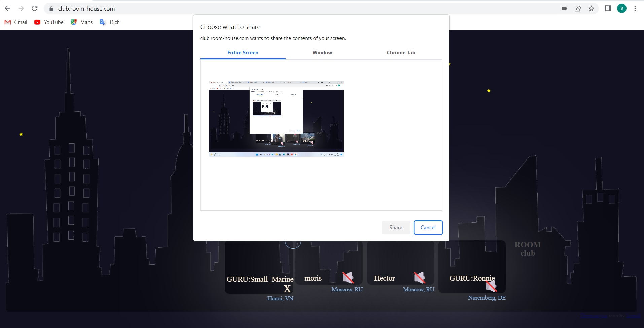This screenshot has width=644, height=328.
Task: Switch to the Window tab
Action: click(x=322, y=53)
